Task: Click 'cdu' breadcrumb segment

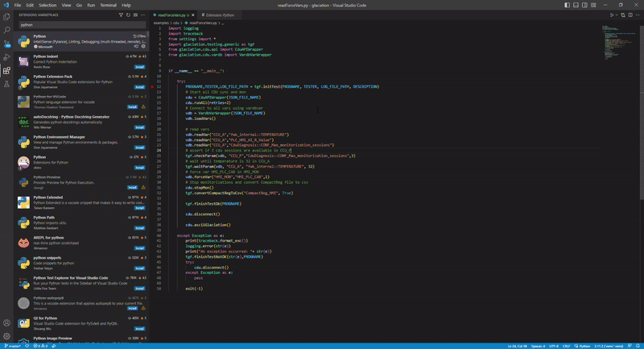Action: point(175,23)
